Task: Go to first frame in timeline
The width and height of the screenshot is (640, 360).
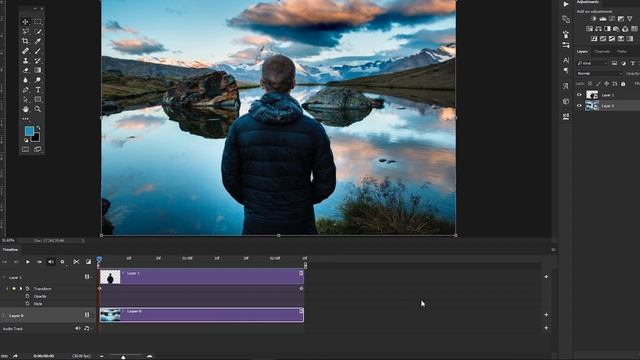Action: point(4,262)
